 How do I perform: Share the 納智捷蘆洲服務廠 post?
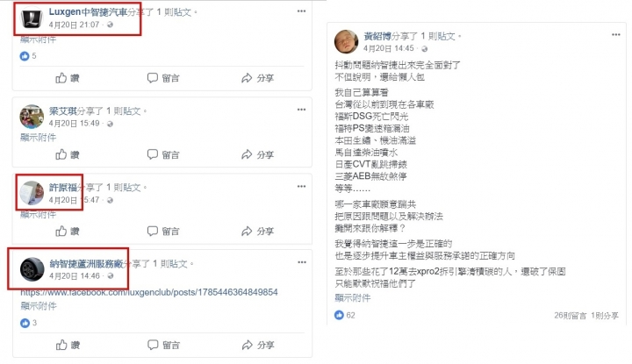point(257,345)
